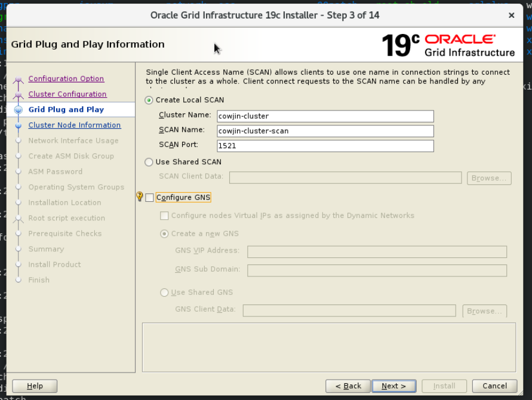This screenshot has width=532, height=400.
Task: Select the Create Local SCAN radio button
Action: (x=149, y=100)
